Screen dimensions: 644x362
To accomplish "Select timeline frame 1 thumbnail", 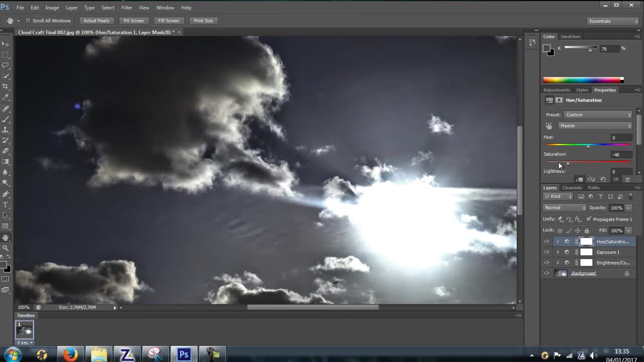I will click(x=24, y=330).
